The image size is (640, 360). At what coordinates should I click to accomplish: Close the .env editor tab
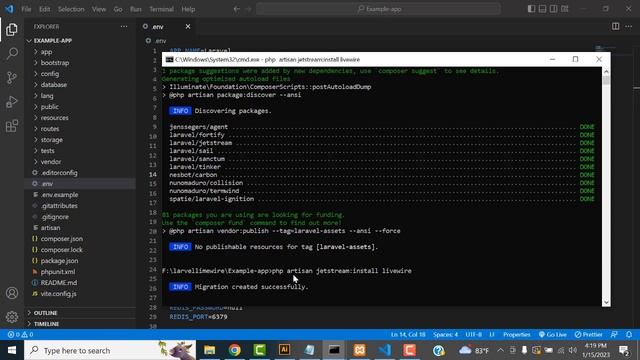(188, 27)
